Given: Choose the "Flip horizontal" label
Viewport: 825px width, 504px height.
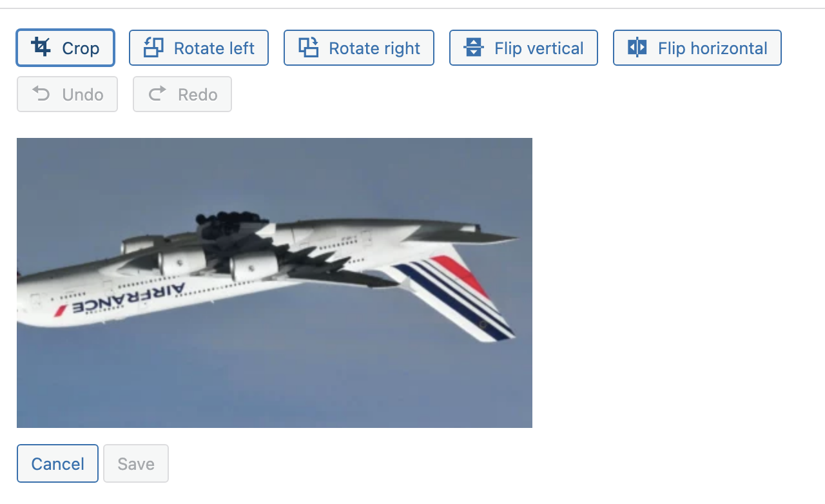Looking at the screenshot, I should point(713,48).
